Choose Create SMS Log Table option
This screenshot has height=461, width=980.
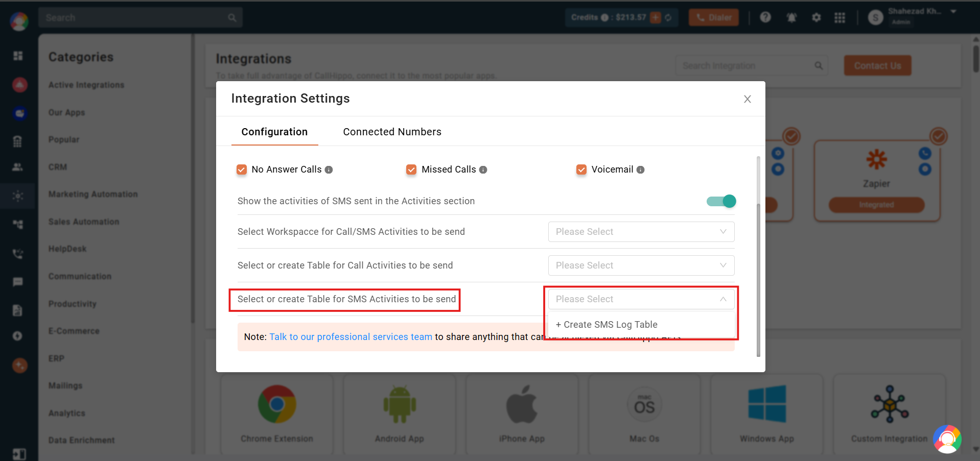click(x=641, y=325)
